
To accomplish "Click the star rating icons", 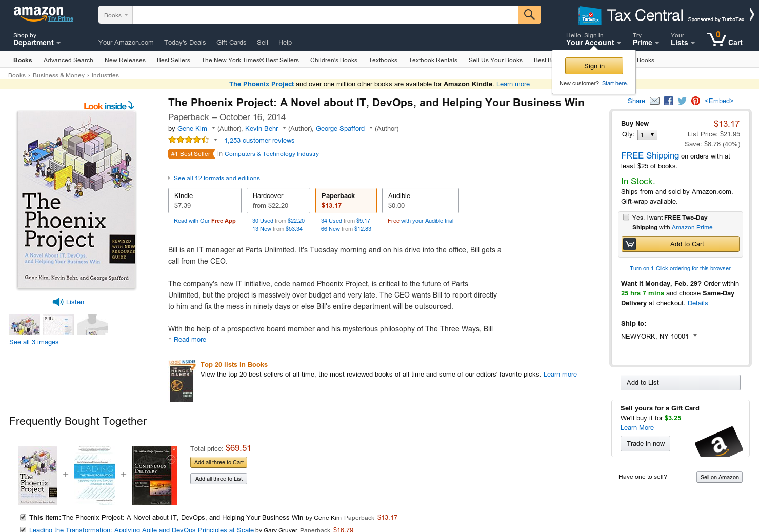I will (189, 140).
